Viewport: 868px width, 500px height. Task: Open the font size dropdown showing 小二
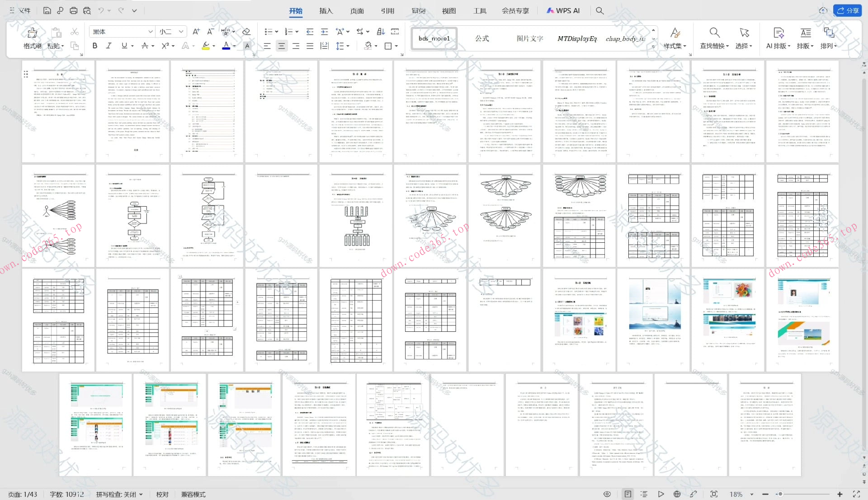click(181, 32)
